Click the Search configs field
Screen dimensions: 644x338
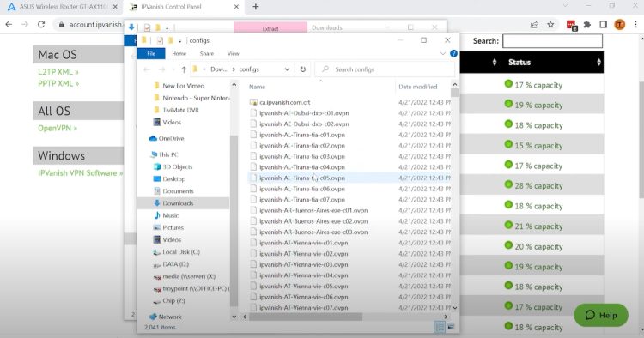[385, 69]
